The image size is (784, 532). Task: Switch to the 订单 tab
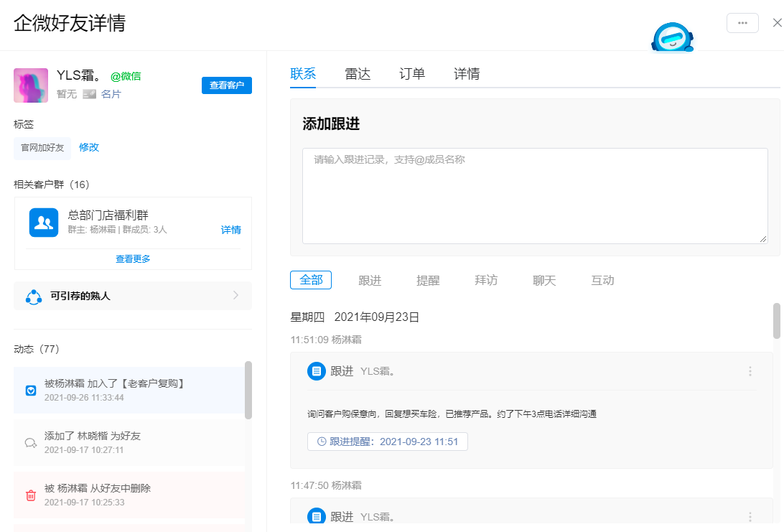click(x=412, y=73)
